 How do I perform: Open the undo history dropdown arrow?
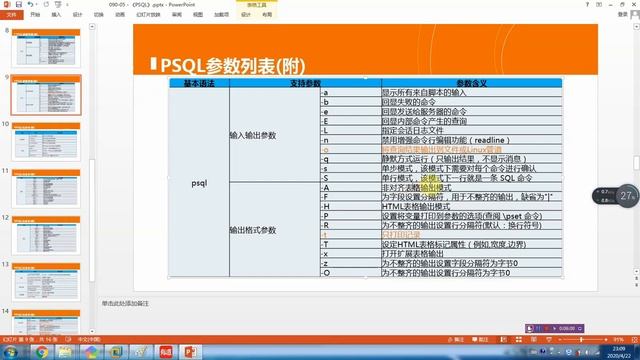tap(36, 5)
